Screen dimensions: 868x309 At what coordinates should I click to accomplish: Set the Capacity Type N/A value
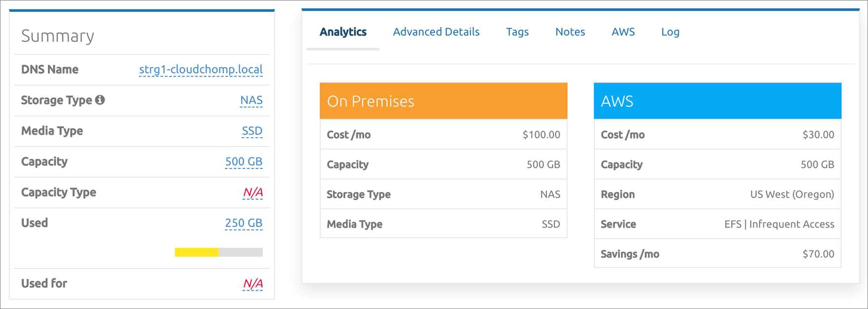coord(252,193)
